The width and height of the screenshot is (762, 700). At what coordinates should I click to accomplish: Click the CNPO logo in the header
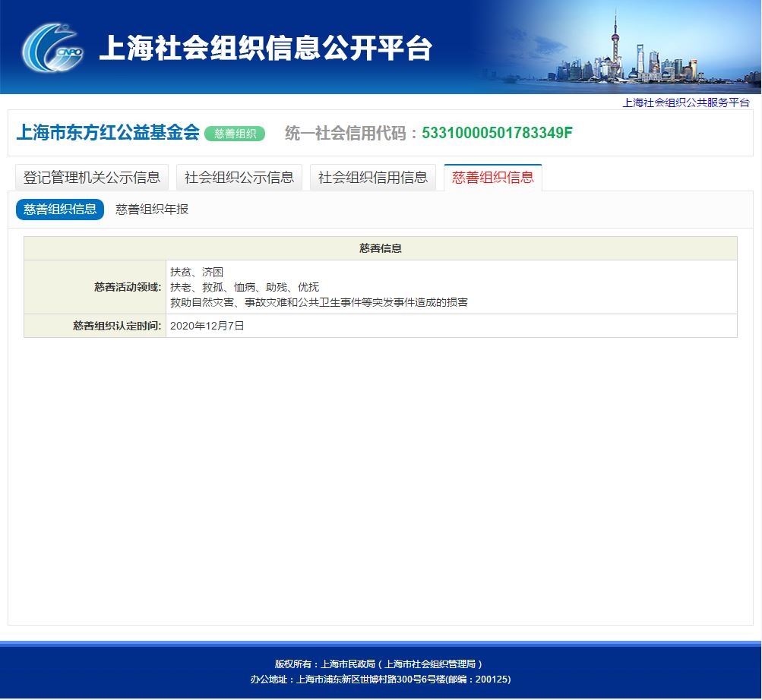coord(52,48)
